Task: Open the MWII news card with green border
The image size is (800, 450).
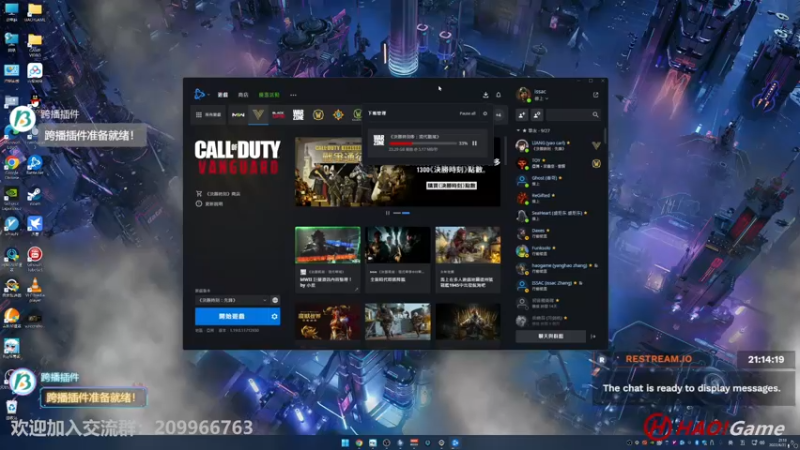Action: [328, 260]
